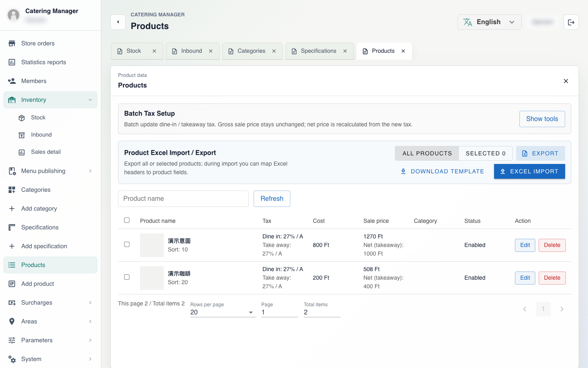This screenshot has height=368, width=588.
Task: Click the back arrow beside Products heading
Action: point(118,22)
